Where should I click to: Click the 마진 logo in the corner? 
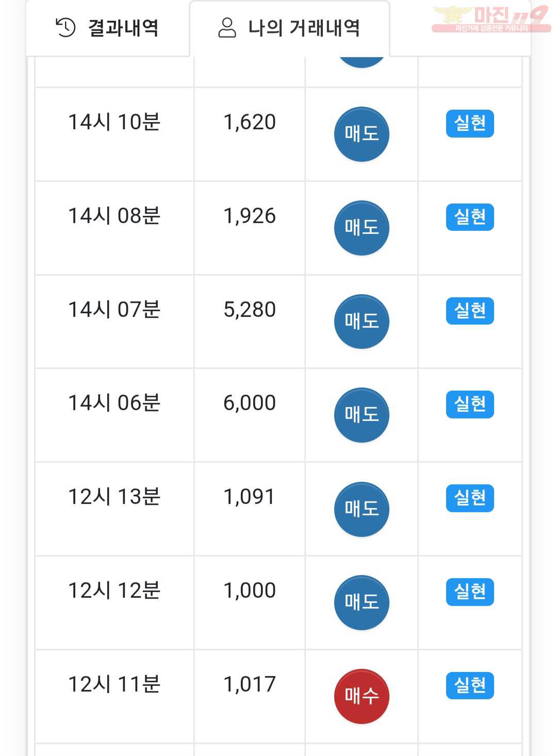coord(491,19)
